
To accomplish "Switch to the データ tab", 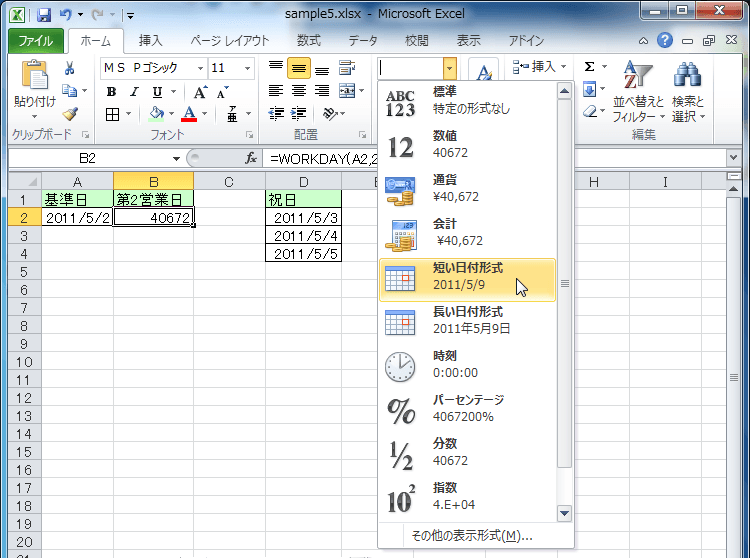I will point(363,41).
